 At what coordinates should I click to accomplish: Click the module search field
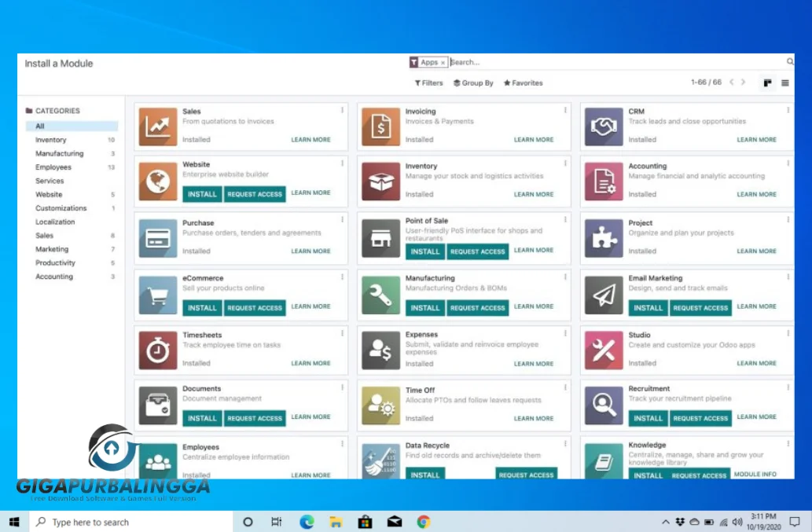click(x=613, y=62)
